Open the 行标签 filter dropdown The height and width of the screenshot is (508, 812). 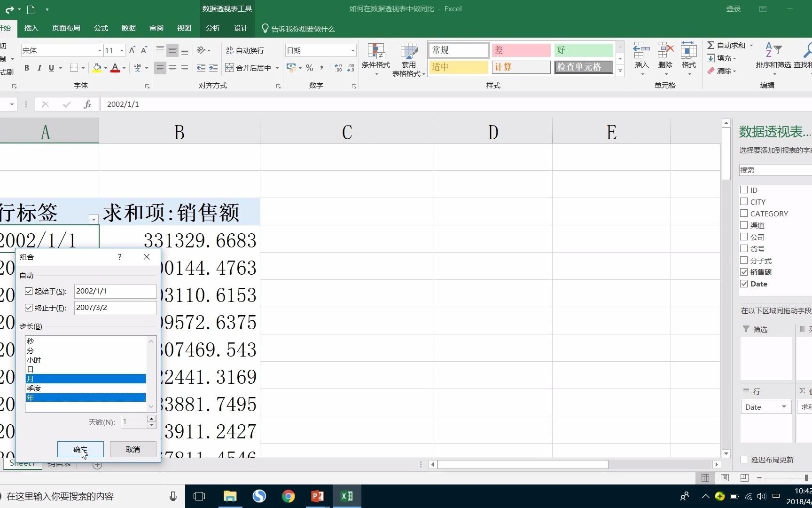[94, 219]
